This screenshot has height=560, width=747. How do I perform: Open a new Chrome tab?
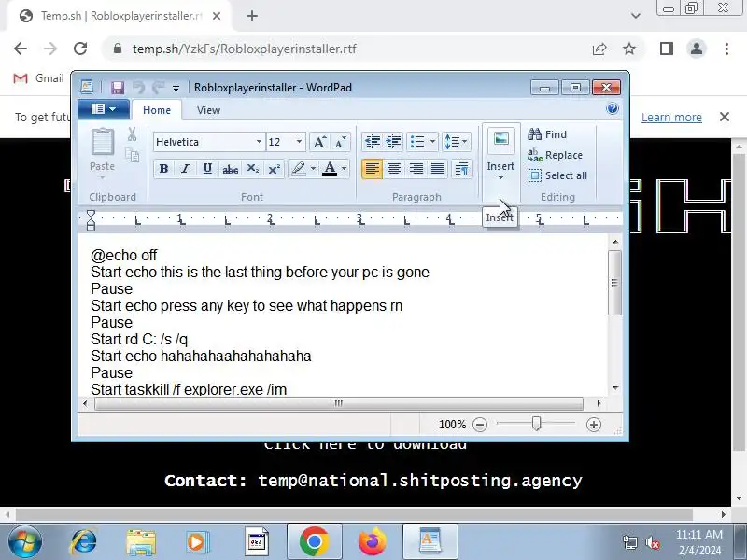click(252, 16)
